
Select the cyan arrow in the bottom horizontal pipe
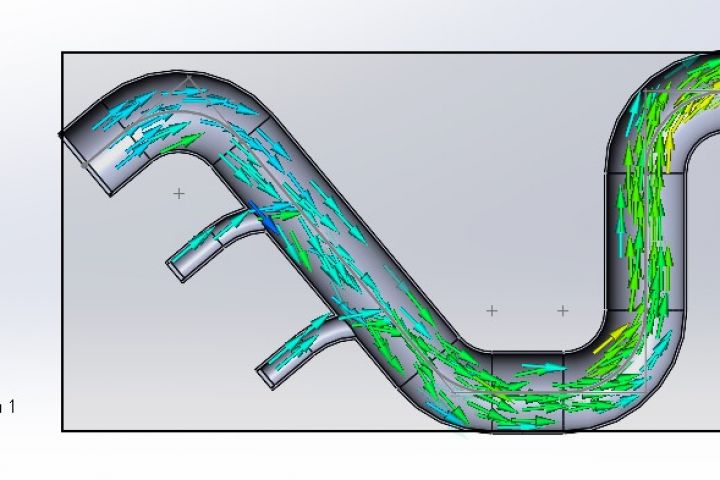[x=543, y=368]
